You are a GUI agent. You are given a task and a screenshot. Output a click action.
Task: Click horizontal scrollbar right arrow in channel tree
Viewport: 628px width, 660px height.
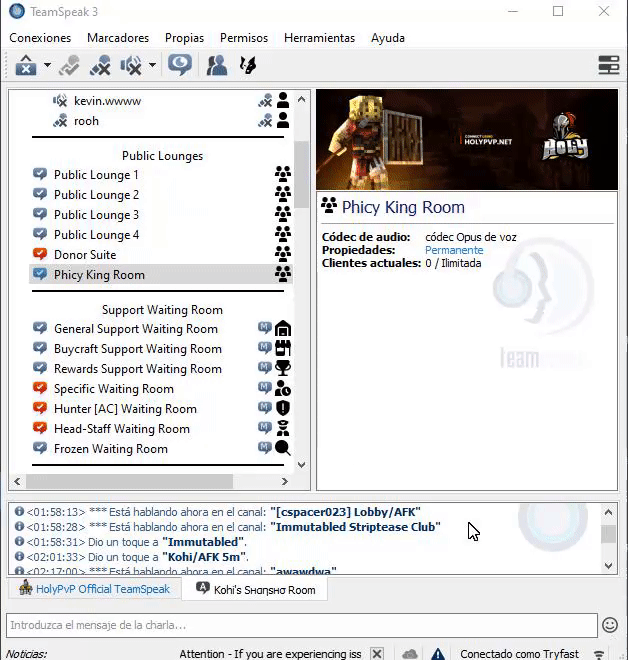click(x=285, y=481)
